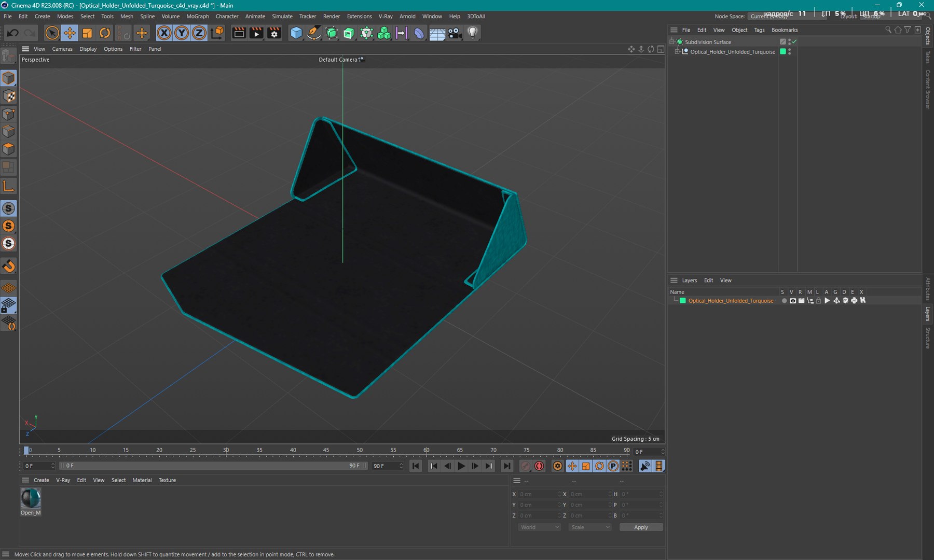Open the MoGraph menu

pyautogui.click(x=198, y=17)
